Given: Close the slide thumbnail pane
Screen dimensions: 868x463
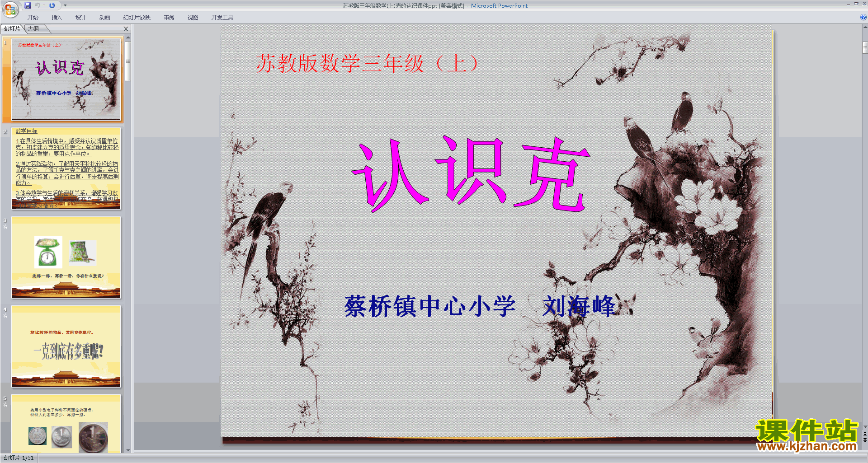Looking at the screenshot, I should (x=126, y=29).
